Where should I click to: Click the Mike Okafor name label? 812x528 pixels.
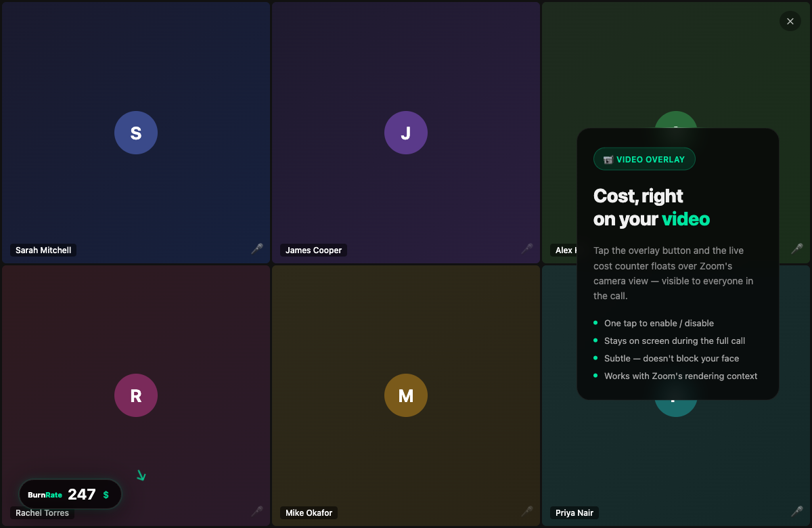click(309, 513)
